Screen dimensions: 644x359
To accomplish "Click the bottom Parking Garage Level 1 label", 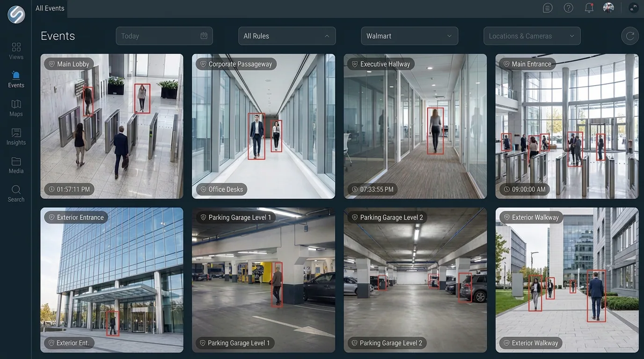I will pos(235,343).
